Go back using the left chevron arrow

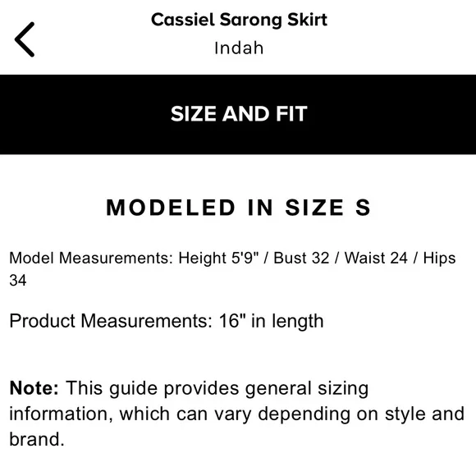pyautogui.click(x=25, y=39)
